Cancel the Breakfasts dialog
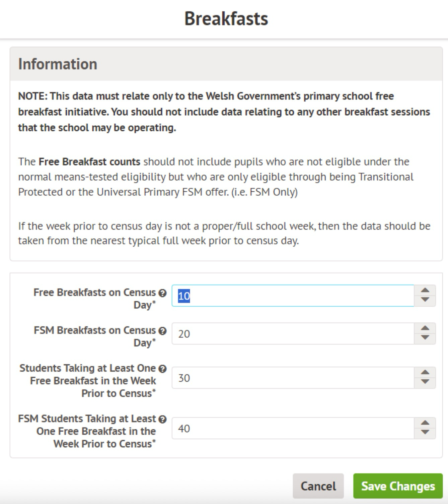 (x=318, y=486)
